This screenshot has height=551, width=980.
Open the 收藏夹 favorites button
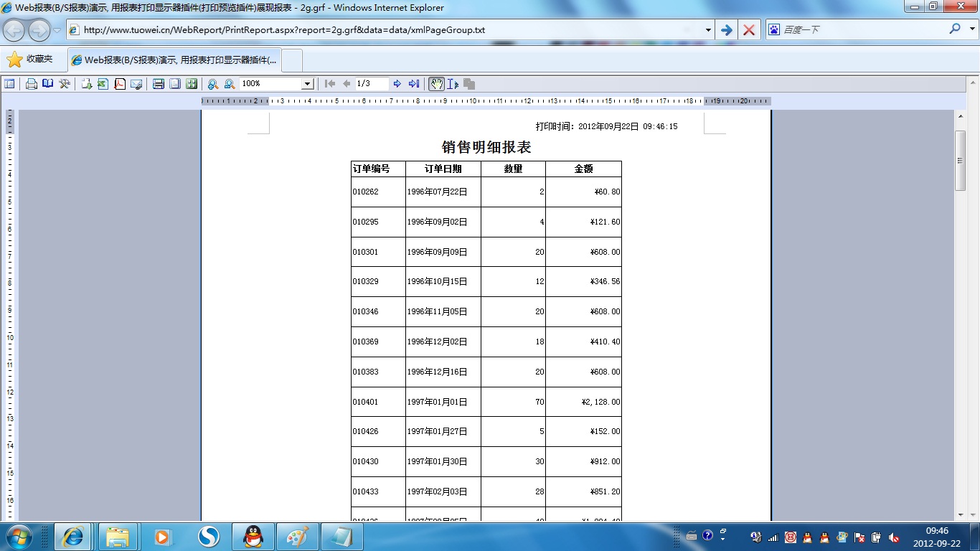coord(30,60)
